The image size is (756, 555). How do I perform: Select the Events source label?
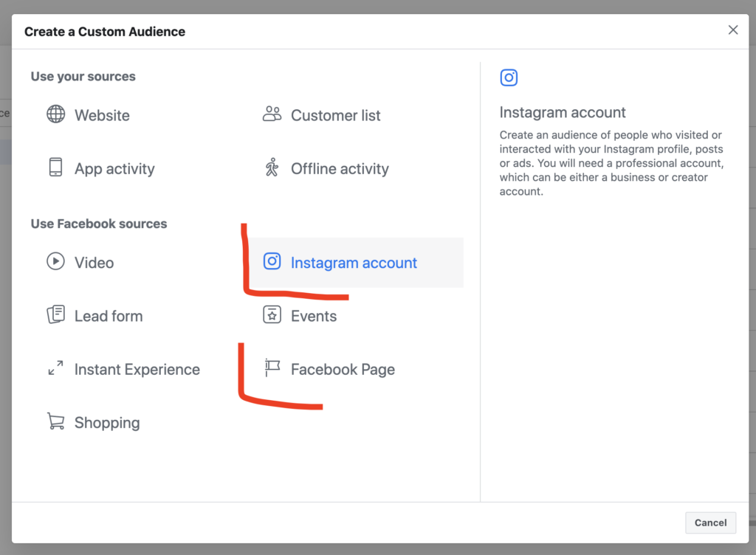point(313,317)
